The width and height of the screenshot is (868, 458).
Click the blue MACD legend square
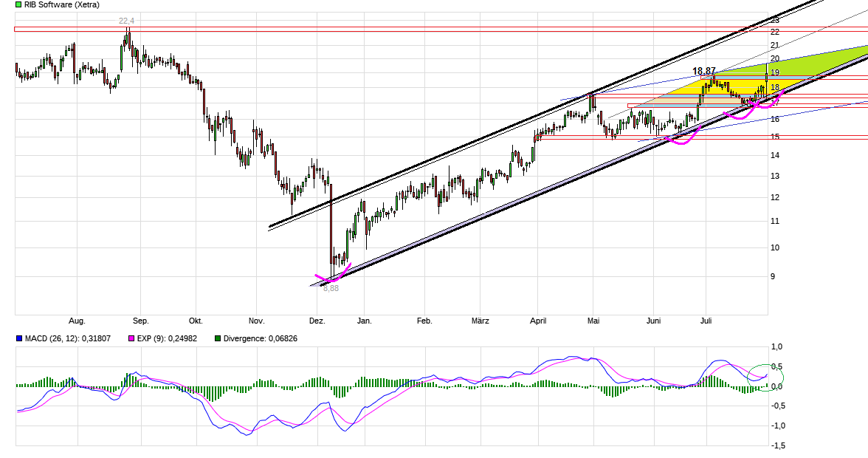(19, 338)
